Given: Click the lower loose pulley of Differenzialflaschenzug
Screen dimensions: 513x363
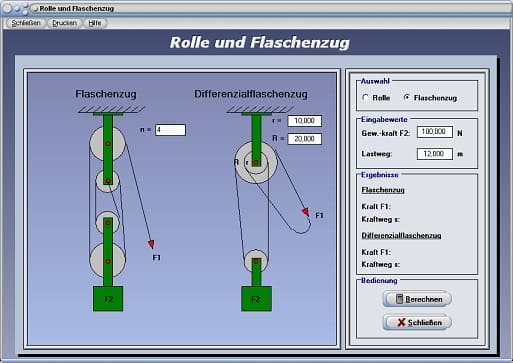Looking at the screenshot, I should coord(256,261).
